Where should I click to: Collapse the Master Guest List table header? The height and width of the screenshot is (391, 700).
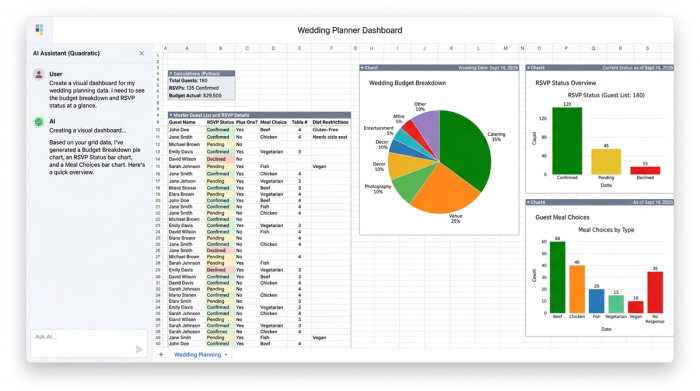[171, 115]
